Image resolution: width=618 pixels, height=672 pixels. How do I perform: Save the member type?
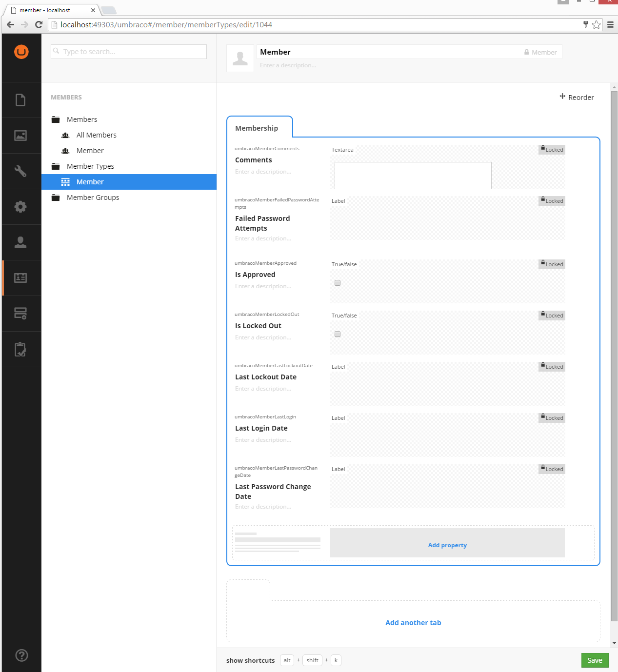tap(595, 660)
